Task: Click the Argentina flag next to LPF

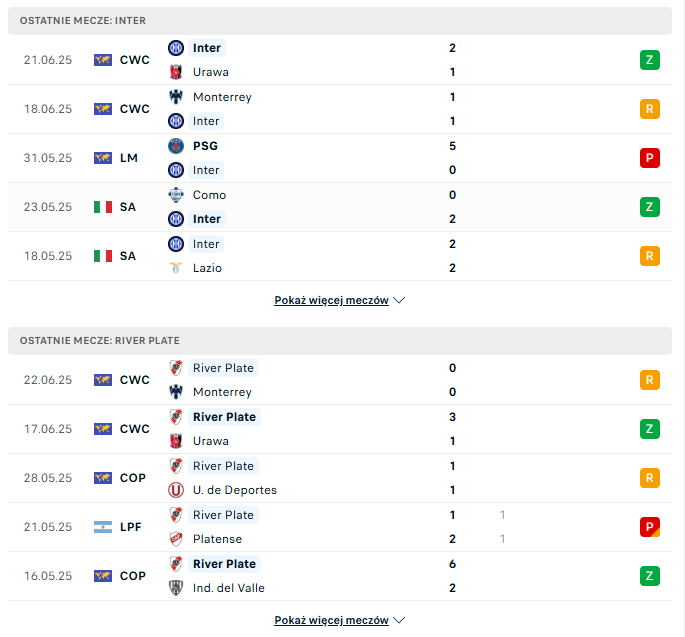Action: [x=103, y=527]
